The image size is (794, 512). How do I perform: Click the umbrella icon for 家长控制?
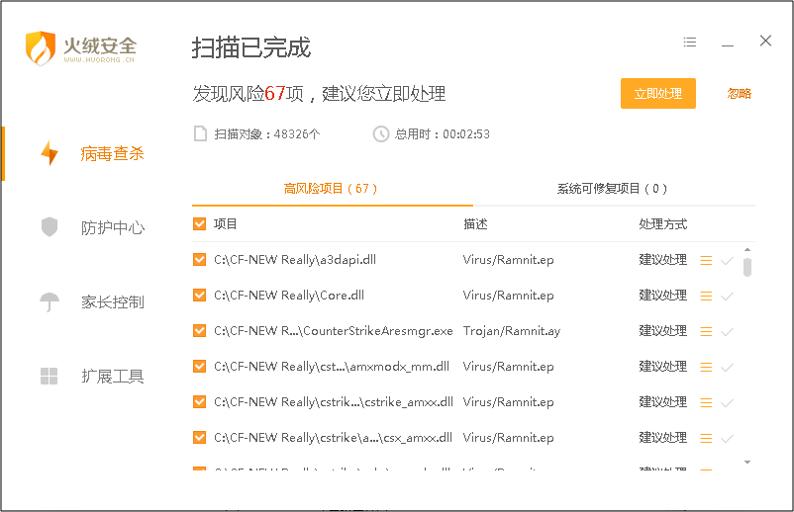pyautogui.click(x=49, y=302)
